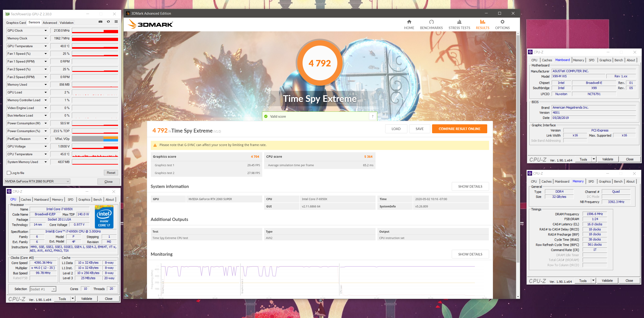Open SPD tab in Mainboard CPU-Z window
The width and height of the screenshot is (644, 318).
click(592, 60)
